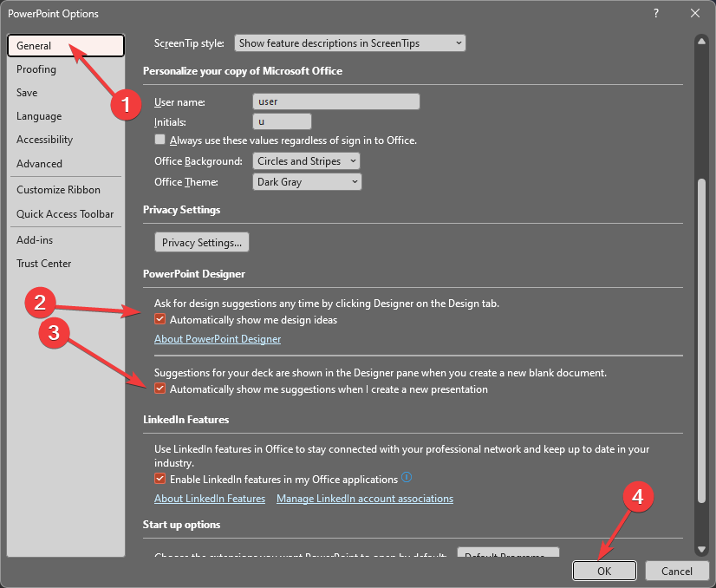This screenshot has width=716, height=588.
Task: Click the scrollbar up arrow
Action: click(701, 42)
